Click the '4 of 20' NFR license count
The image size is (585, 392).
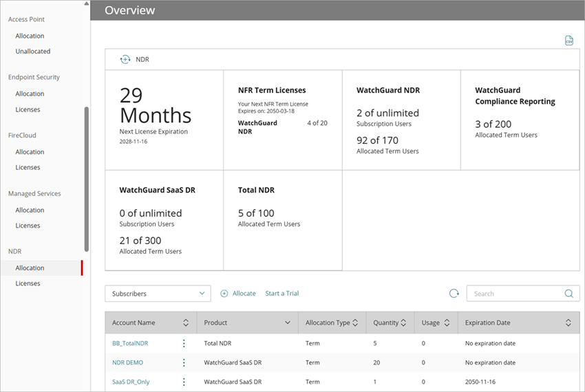317,122
